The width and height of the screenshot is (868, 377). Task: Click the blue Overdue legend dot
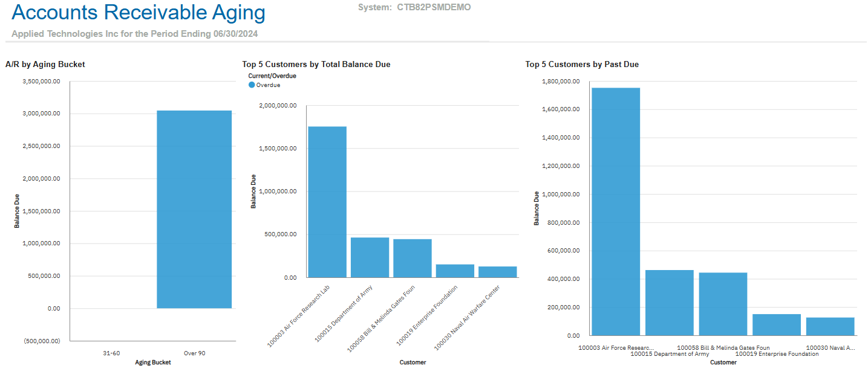coord(252,85)
